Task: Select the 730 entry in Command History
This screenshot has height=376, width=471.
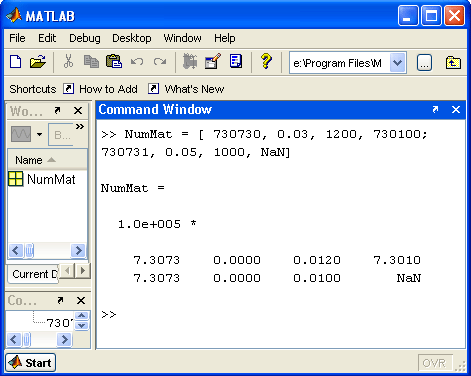Action: click(59, 323)
